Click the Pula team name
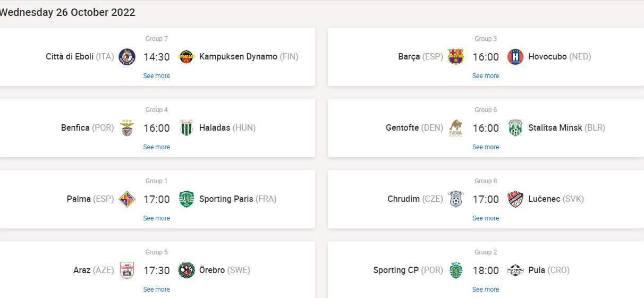Image resolution: width=644 pixels, height=298 pixels. 537,270
